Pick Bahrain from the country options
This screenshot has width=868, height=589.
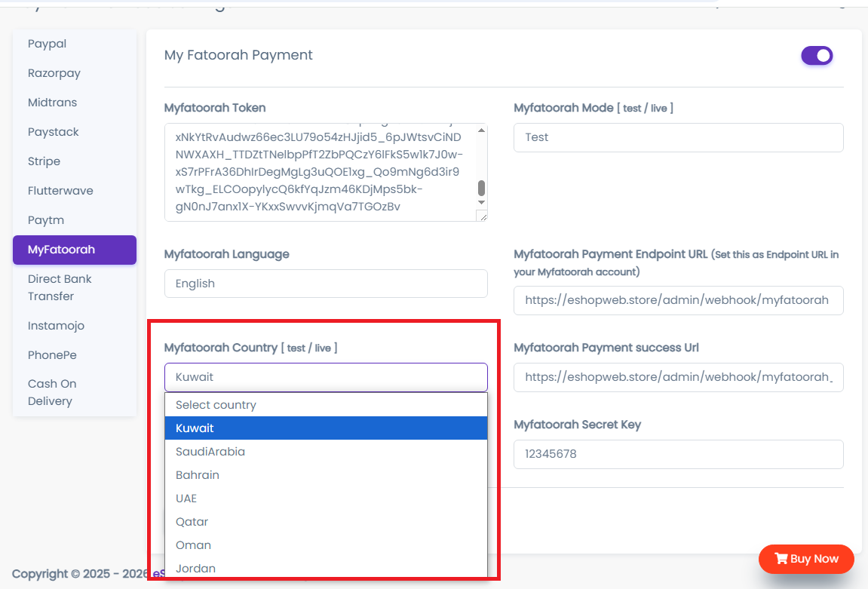tap(326, 475)
